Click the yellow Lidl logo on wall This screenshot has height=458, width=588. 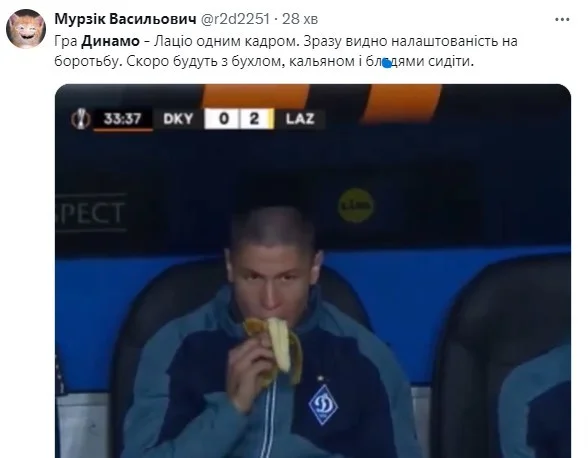click(x=356, y=205)
